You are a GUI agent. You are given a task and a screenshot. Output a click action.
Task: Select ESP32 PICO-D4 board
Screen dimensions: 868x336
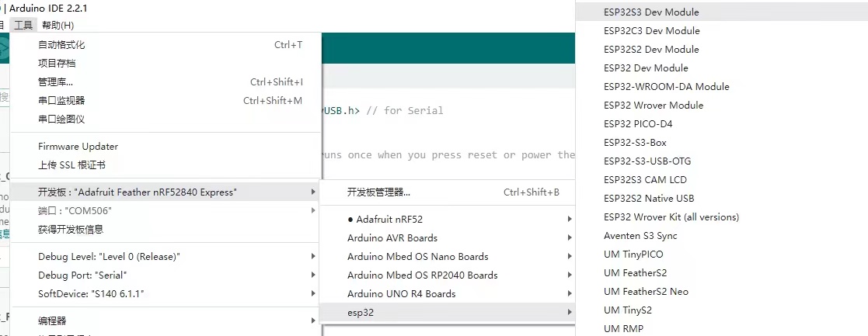(x=722, y=124)
